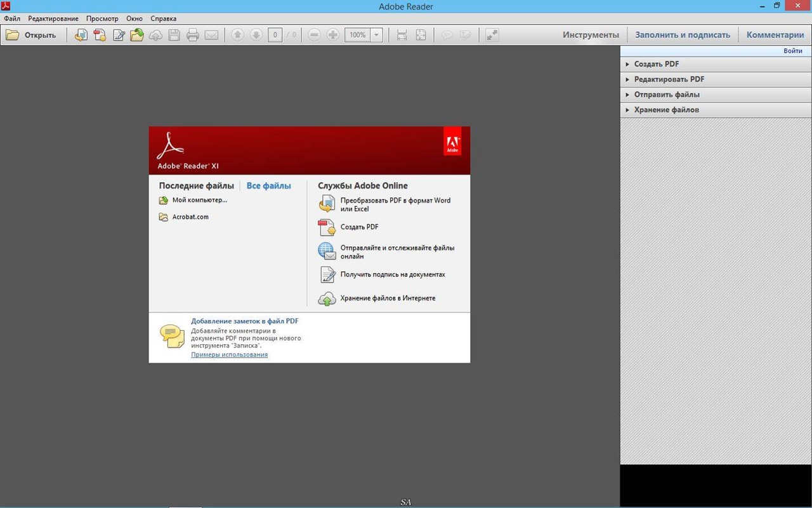Open the Комментарии pane

point(775,35)
